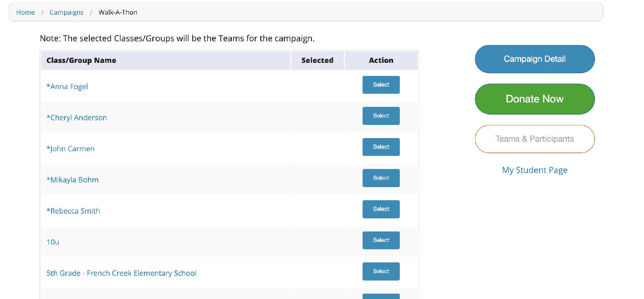Click Select button for Anna Fogel
The image size is (644, 299).
point(381,85)
